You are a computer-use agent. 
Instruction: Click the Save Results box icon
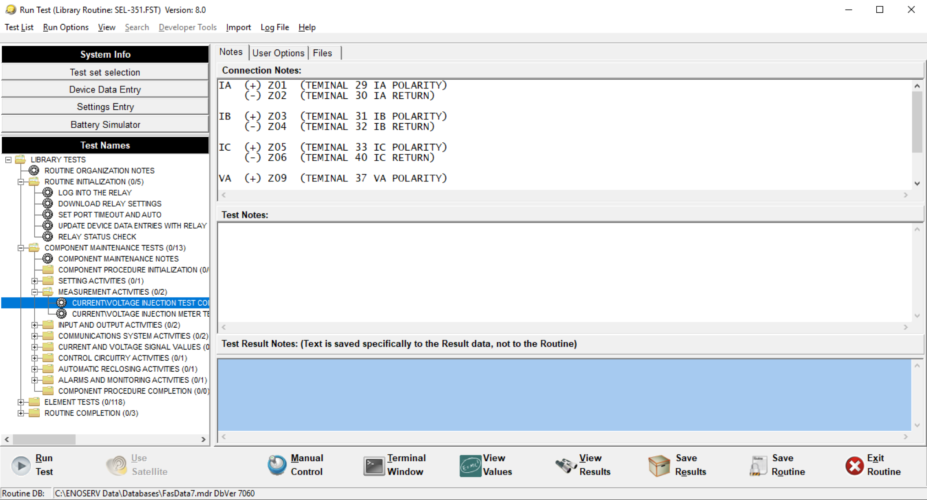click(x=659, y=465)
